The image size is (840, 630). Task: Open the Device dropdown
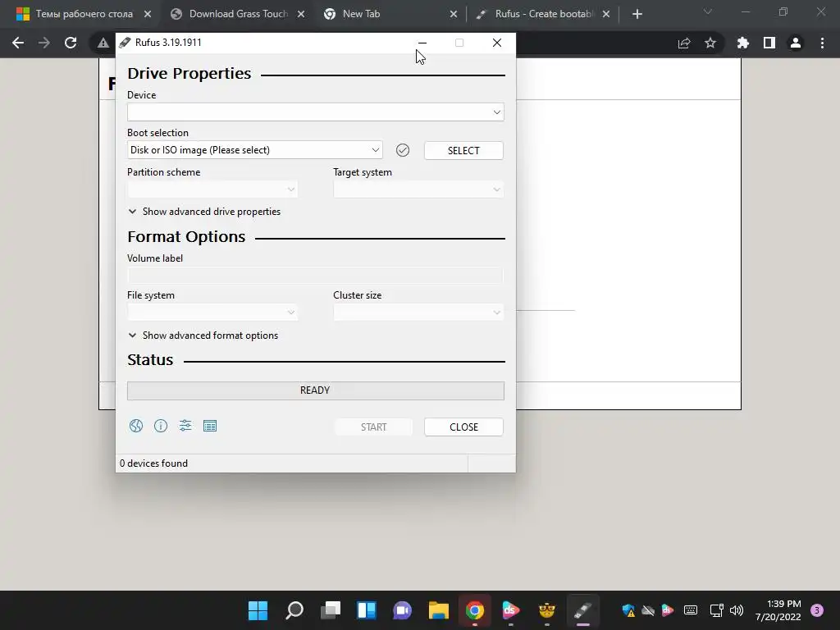pyautogui.click(x=316, y=112)
